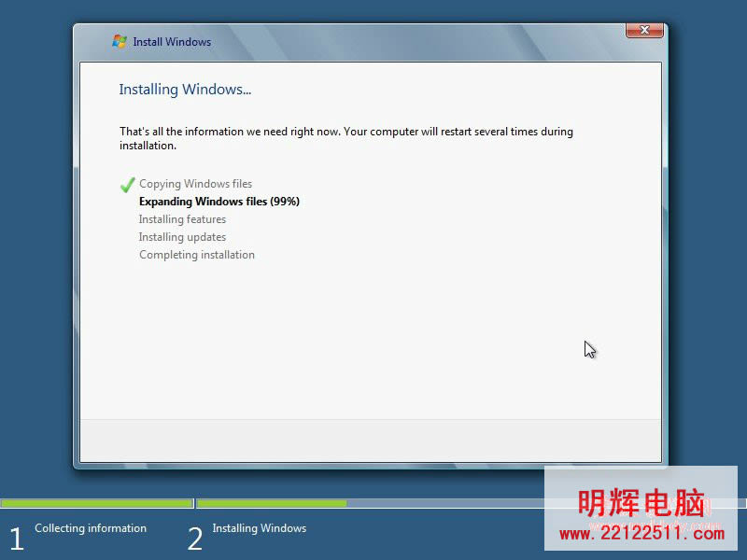Click the Windows flag logo in title bar

point(120,41)
